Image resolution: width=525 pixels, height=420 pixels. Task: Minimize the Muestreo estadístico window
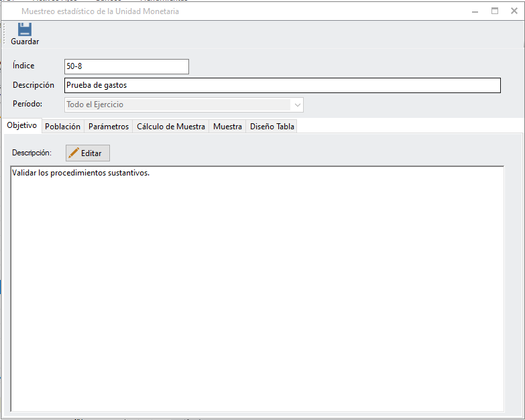[475, 11]
